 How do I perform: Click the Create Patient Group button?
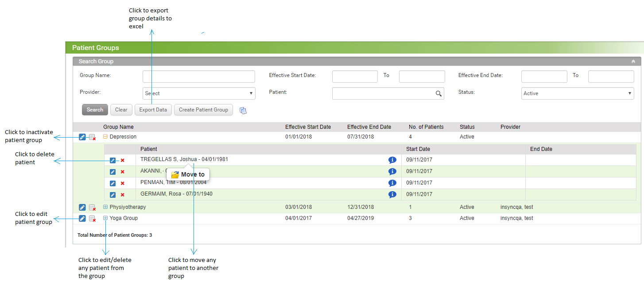[203, 109]
